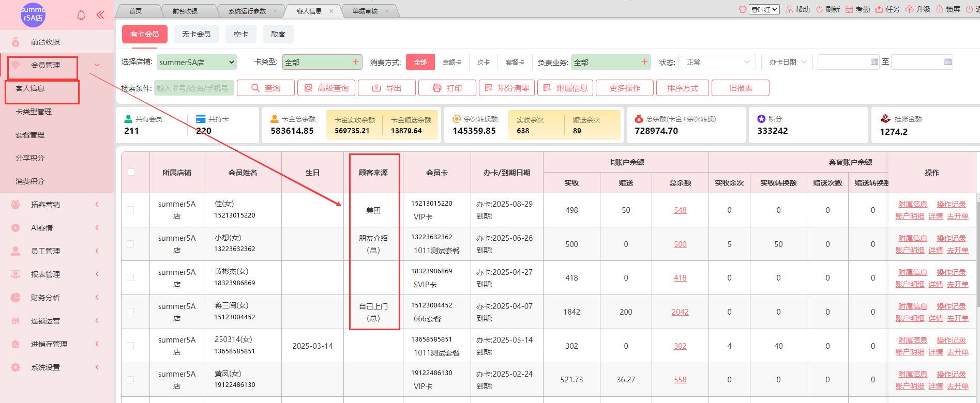Click the 导出 export button
980x403 pixels.
point(387,88)
